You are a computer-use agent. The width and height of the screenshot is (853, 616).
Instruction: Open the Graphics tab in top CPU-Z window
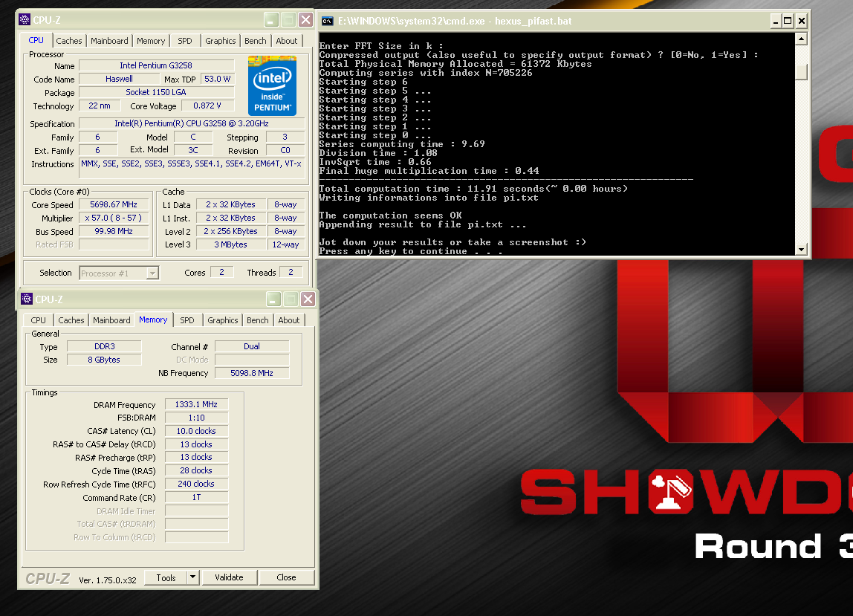[x=221, y=41]
